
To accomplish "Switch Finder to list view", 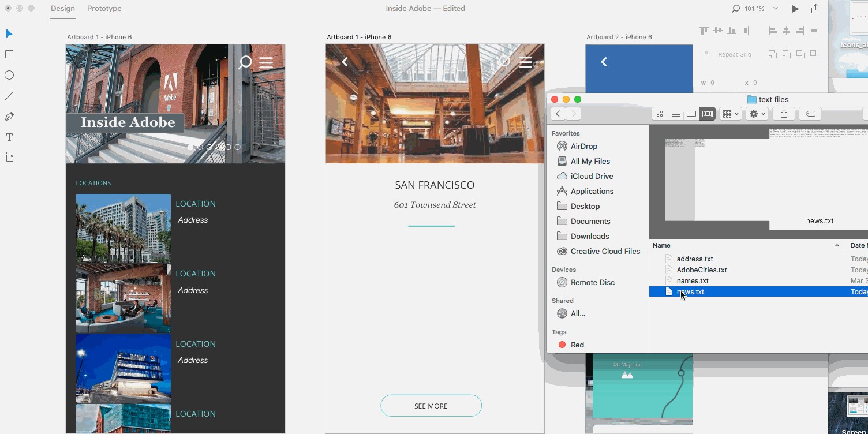I will (675, 114).
